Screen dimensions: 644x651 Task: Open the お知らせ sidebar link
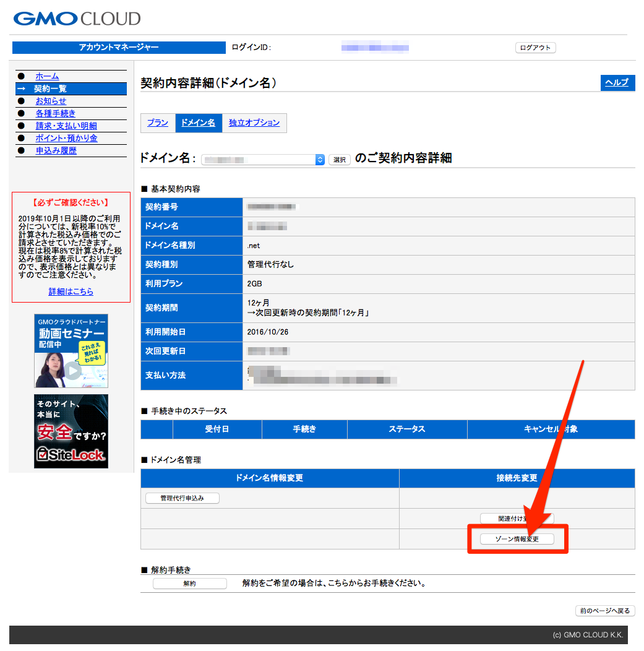[51, 101]
